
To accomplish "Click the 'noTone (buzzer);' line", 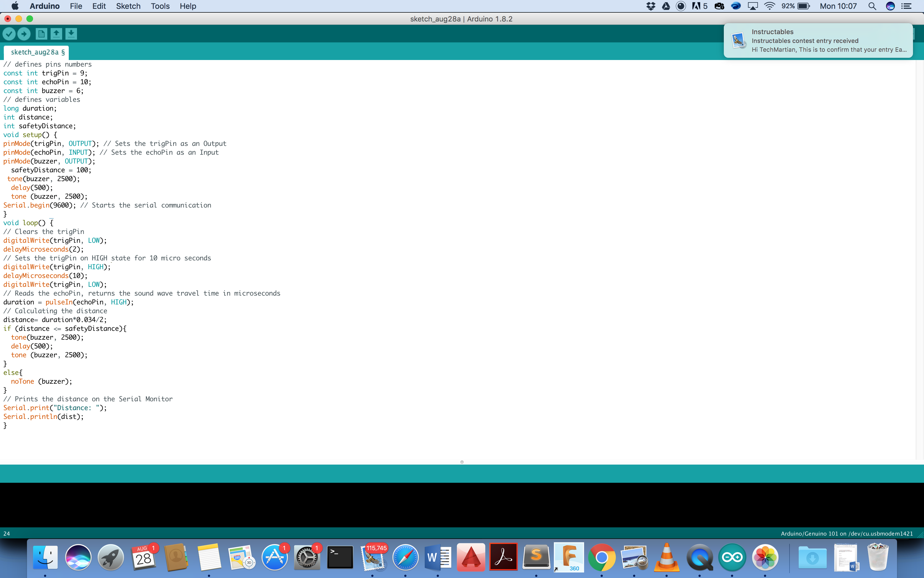I will 41,381.
